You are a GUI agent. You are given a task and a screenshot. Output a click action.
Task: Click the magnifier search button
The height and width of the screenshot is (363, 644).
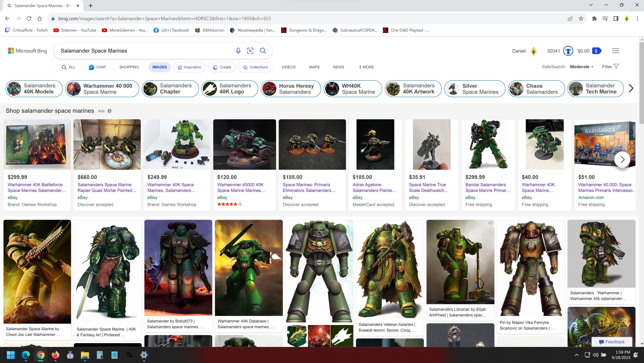[263, 51]
